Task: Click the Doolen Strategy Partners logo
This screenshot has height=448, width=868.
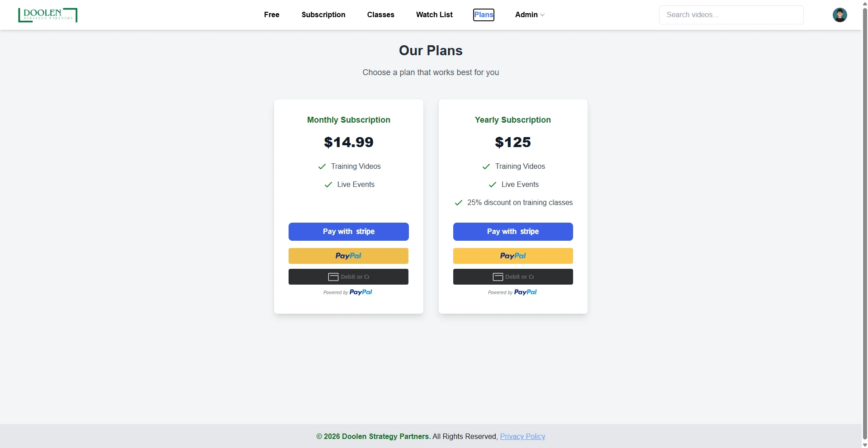Action: click(47, 15)
